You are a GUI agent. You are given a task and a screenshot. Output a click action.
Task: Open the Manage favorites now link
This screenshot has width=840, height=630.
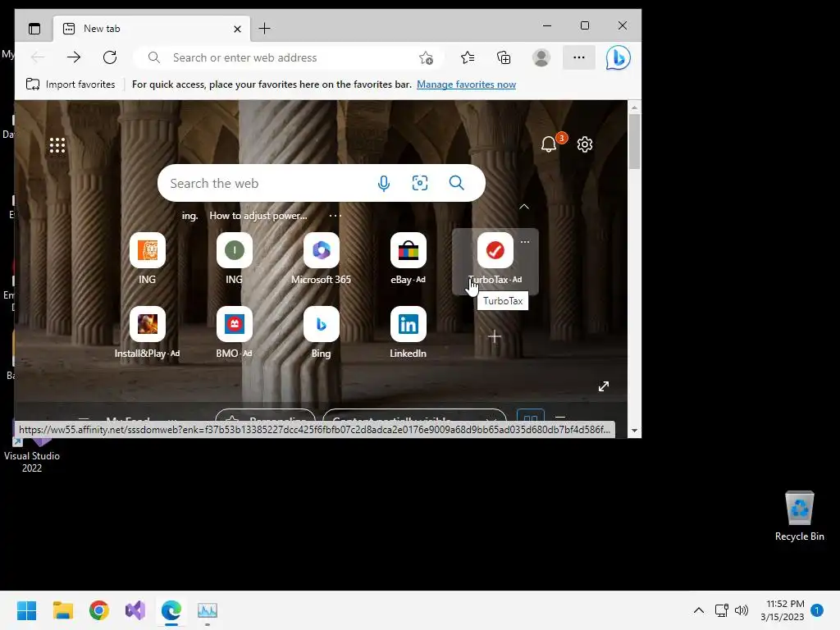(466, 84)
